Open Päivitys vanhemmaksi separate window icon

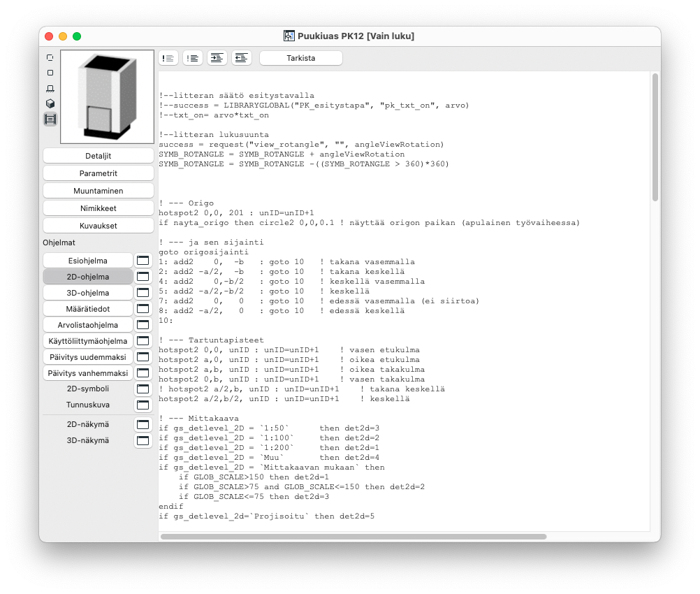tap(143, 373)
